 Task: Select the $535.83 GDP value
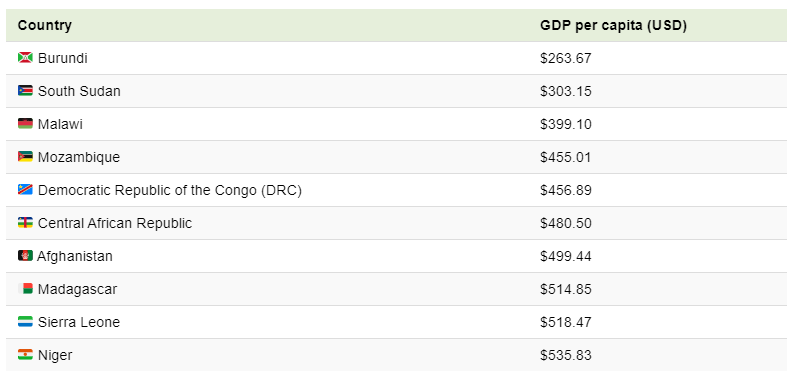click(x=566, y=355)
